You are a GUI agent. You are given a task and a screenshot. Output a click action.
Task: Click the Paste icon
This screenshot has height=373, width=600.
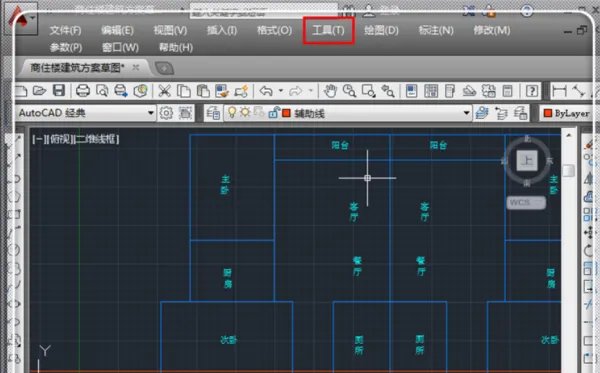[203, 91]
